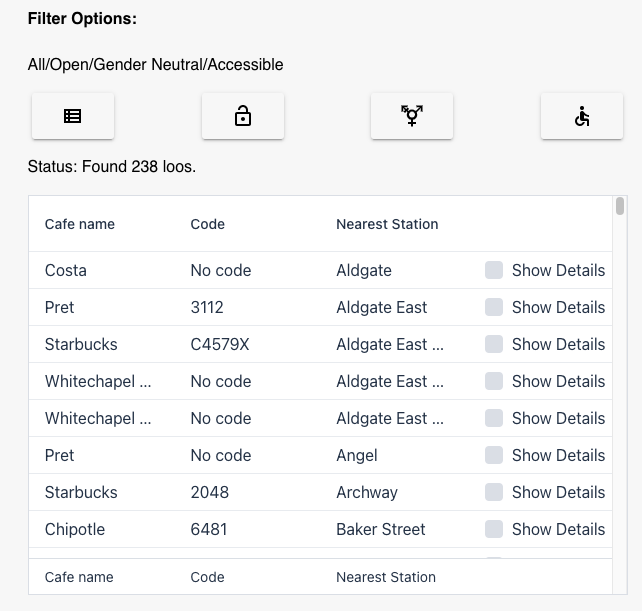Filter by wheelchair accessible icon
Screen dimensions: 642x611
[582, 116]
